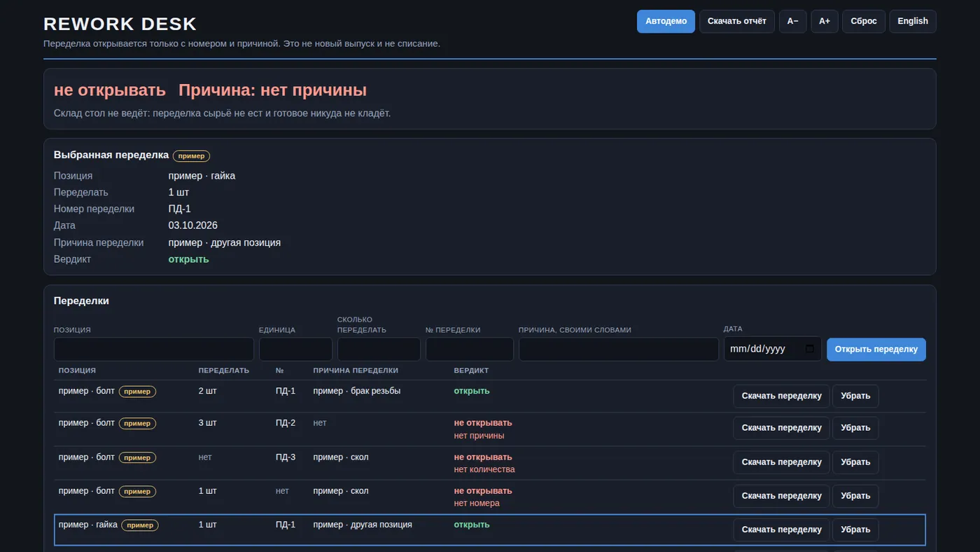
Task: Click the пример · другая позиция table cell
Action: [x=363, y=525]
